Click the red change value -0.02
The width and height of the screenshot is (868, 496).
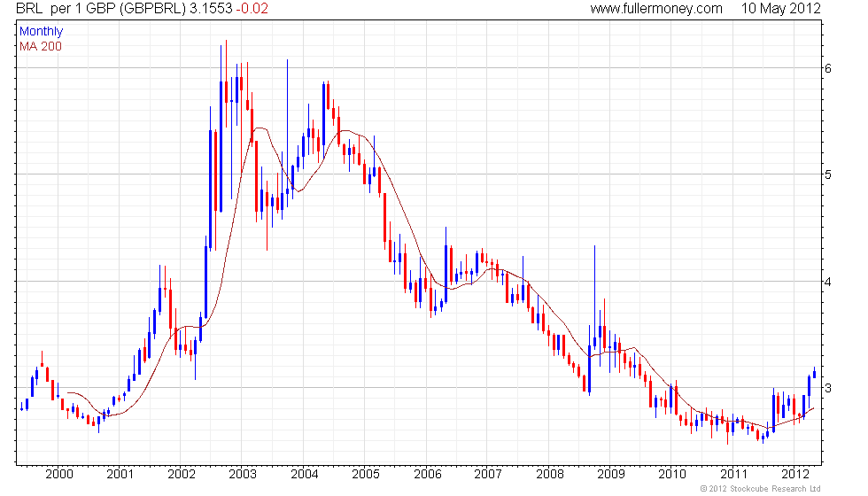[252, 9]
